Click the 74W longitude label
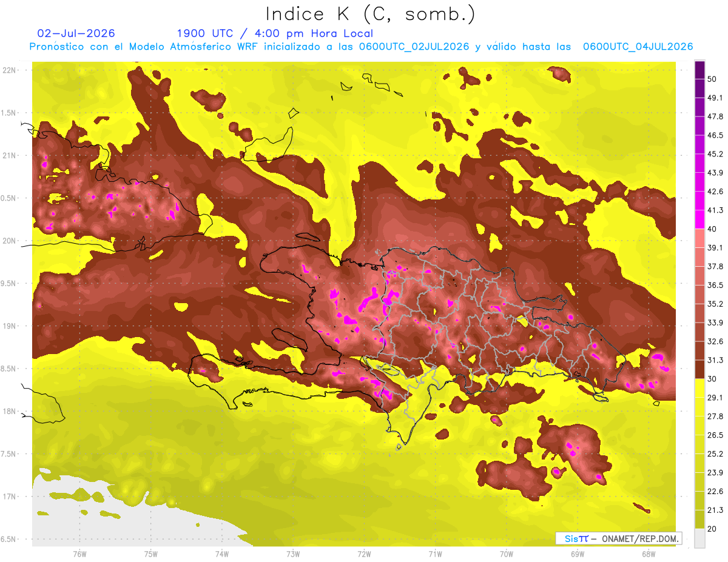The image size is (728, 562). pyautogui.click(x=222, y=554)
